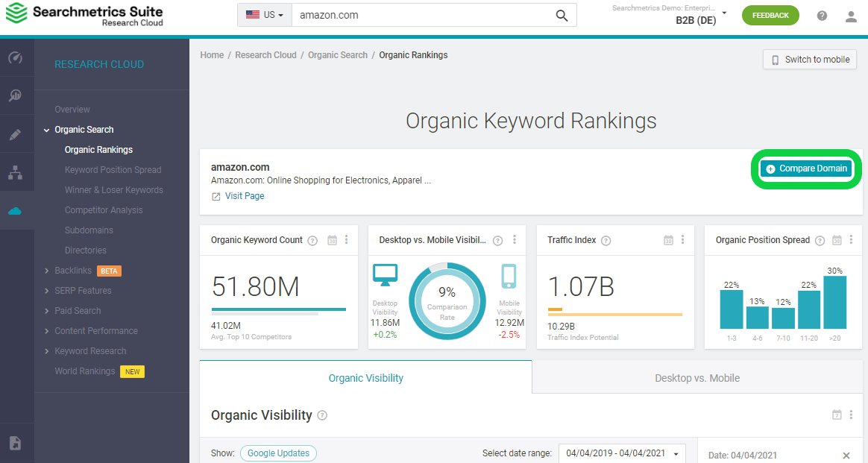Click the 1-3 bar in Position Spread chart
Viewport: 868px width, 463px height.
click(x=732, y=309)
